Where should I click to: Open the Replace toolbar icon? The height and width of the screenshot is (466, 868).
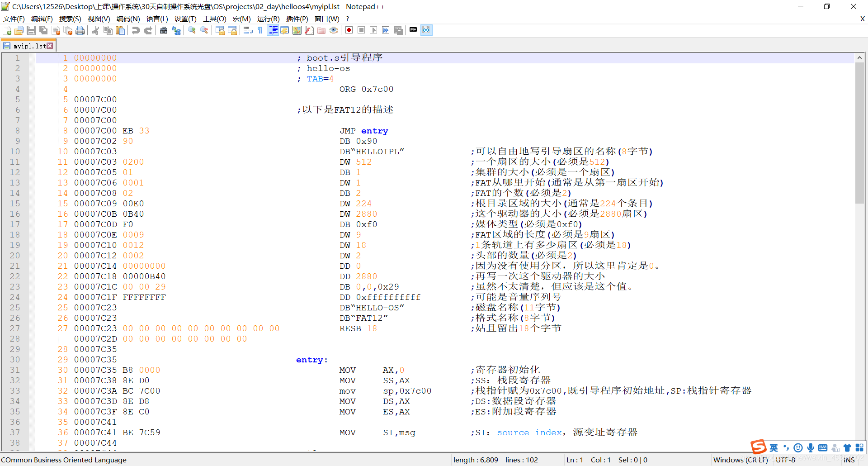point(176,30)
